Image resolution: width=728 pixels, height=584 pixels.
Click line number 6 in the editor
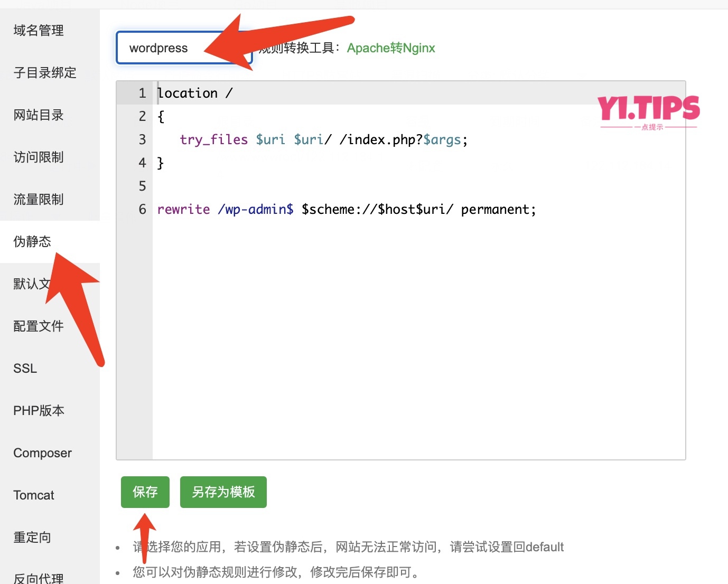[x=142, y=209]
